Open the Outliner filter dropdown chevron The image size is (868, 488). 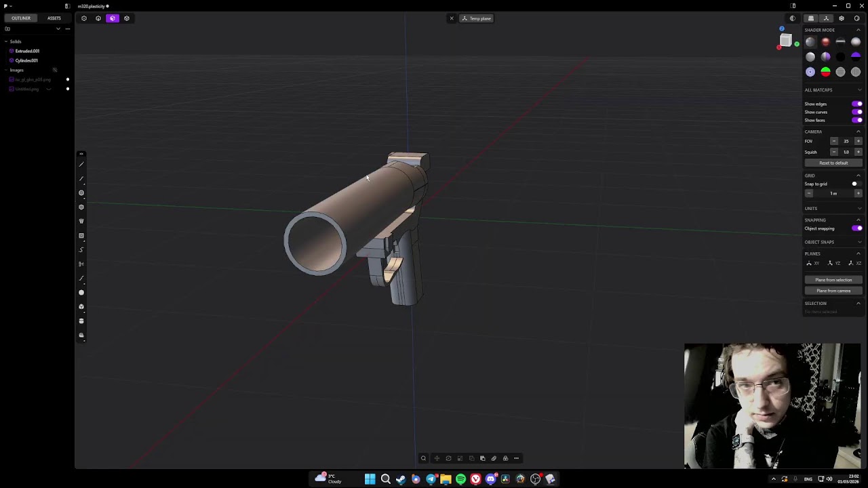(x=58, y=28)
